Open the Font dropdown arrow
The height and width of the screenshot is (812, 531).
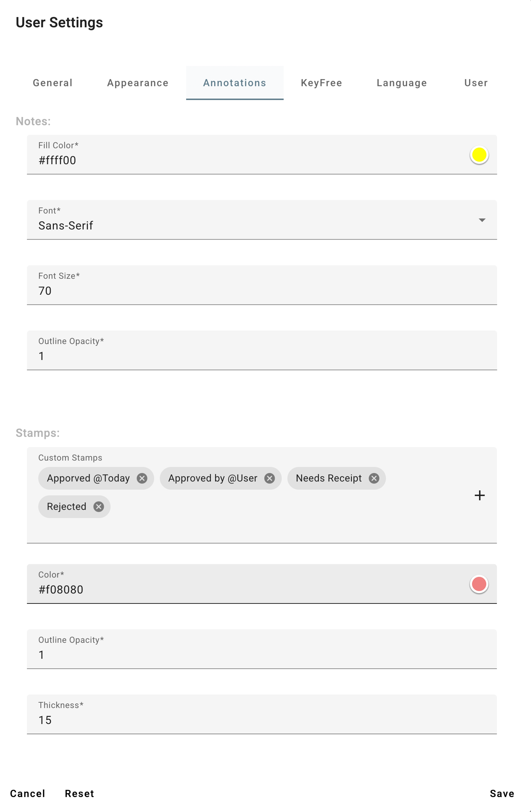(x=482, y=220)
